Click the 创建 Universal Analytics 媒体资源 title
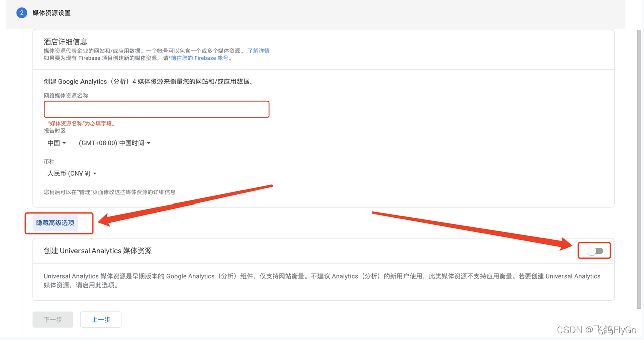This screenshot has width=644, height=340. tap(98, 251)
